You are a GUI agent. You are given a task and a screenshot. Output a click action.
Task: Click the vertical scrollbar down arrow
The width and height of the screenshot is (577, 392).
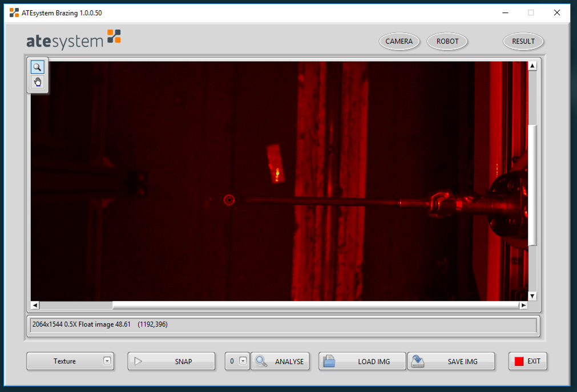(x=532, y=296)
